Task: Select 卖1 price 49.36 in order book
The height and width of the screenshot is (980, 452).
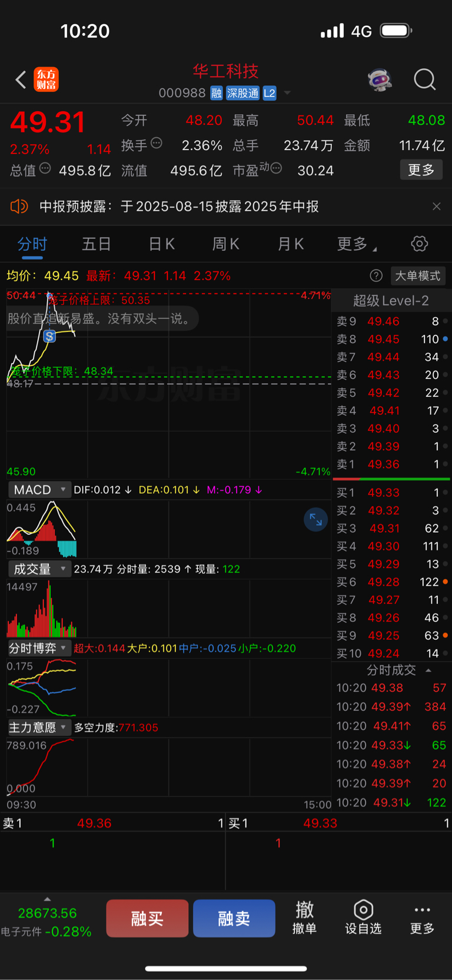Action: pos(391,464)
